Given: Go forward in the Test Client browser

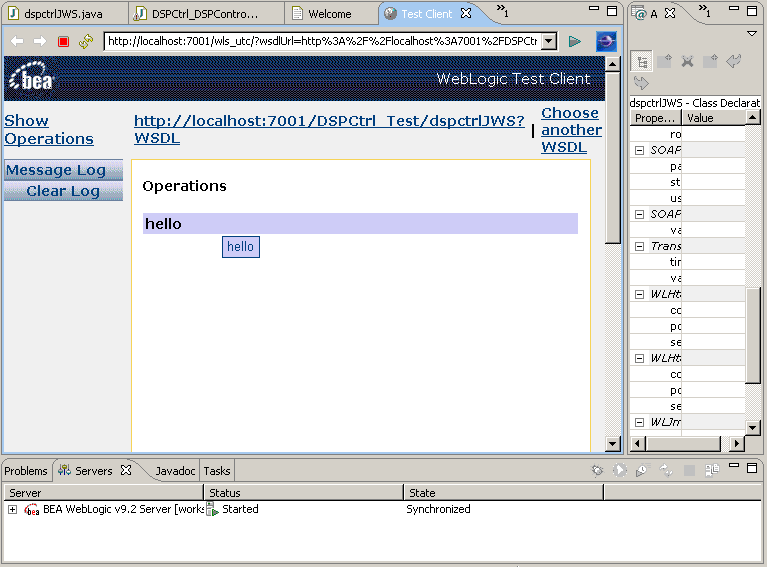Looking at the screenshot, I should [x=40, y=41].
